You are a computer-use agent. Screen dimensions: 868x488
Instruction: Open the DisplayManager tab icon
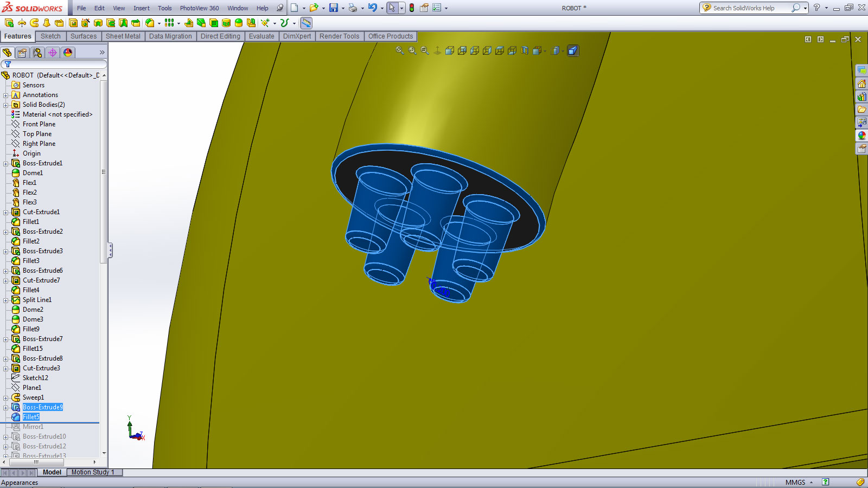tap(68, 53)
